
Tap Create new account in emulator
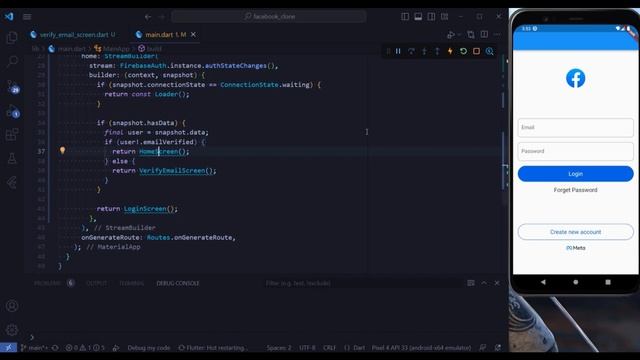pos(576,232)
